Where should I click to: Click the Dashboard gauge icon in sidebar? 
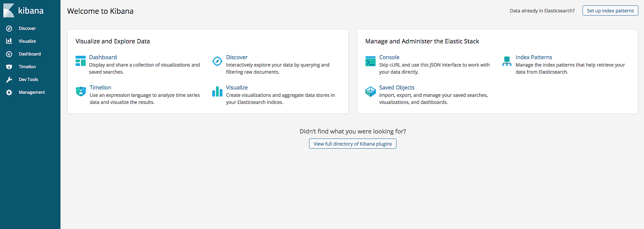9,54
